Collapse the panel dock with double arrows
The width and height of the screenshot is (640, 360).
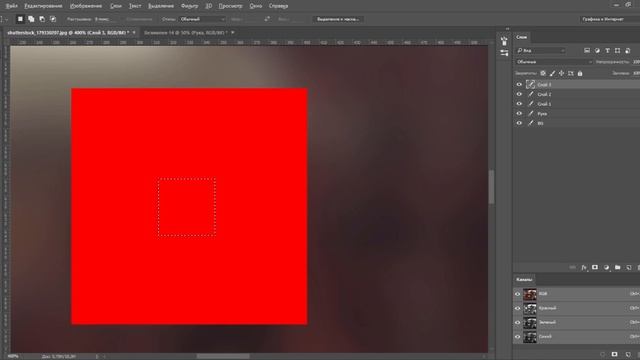pos(507,29)
